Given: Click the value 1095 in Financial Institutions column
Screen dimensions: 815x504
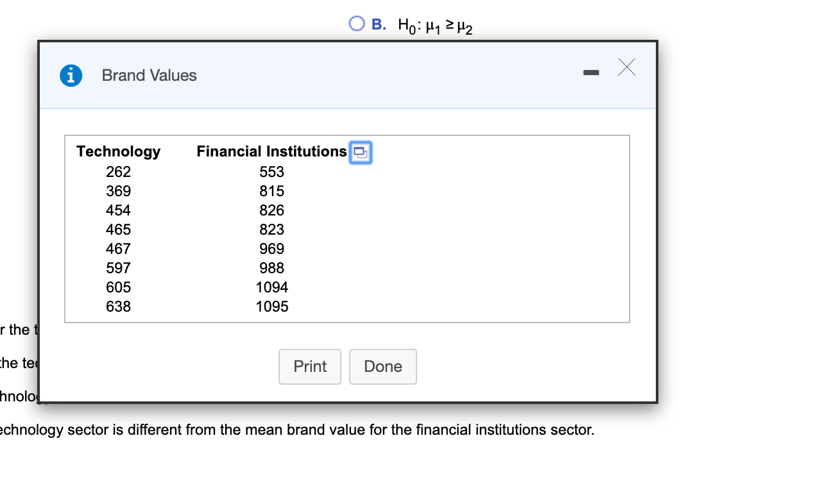Looking at the screenshot, I should (x=271, y=307).
